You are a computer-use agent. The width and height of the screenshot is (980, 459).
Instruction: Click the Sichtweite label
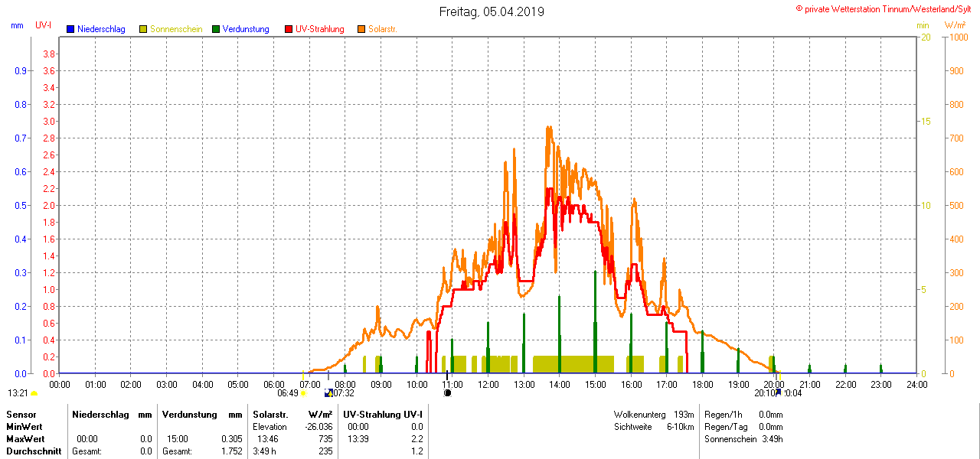coord(632,427)
